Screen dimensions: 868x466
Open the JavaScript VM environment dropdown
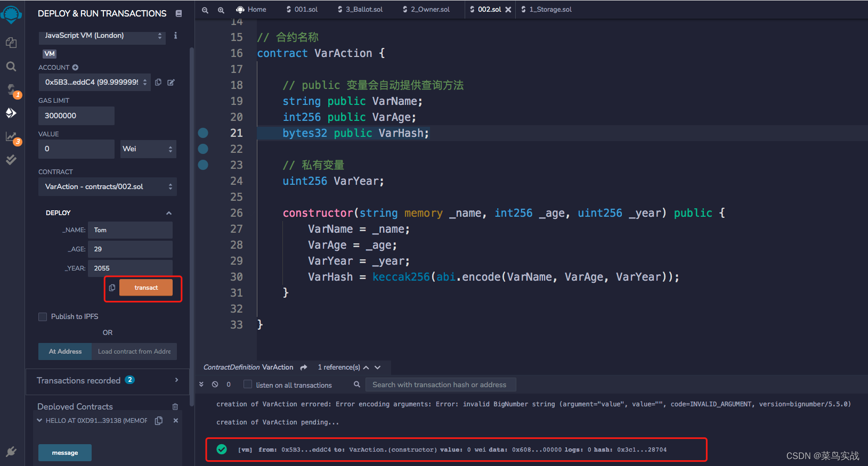tap(102, 36)
